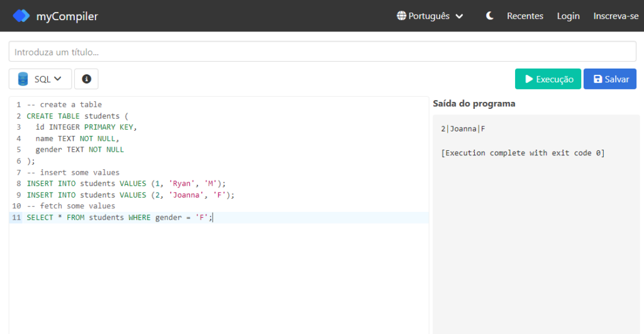Screen dimensions: 644x334
Task: Click the INSERT line containing 'Joanna'
Action: click(x=131, y=195)
